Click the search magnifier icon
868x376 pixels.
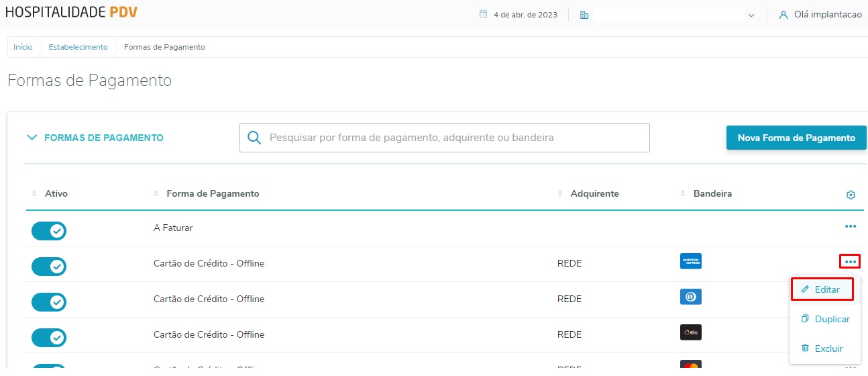coord(254,138)
